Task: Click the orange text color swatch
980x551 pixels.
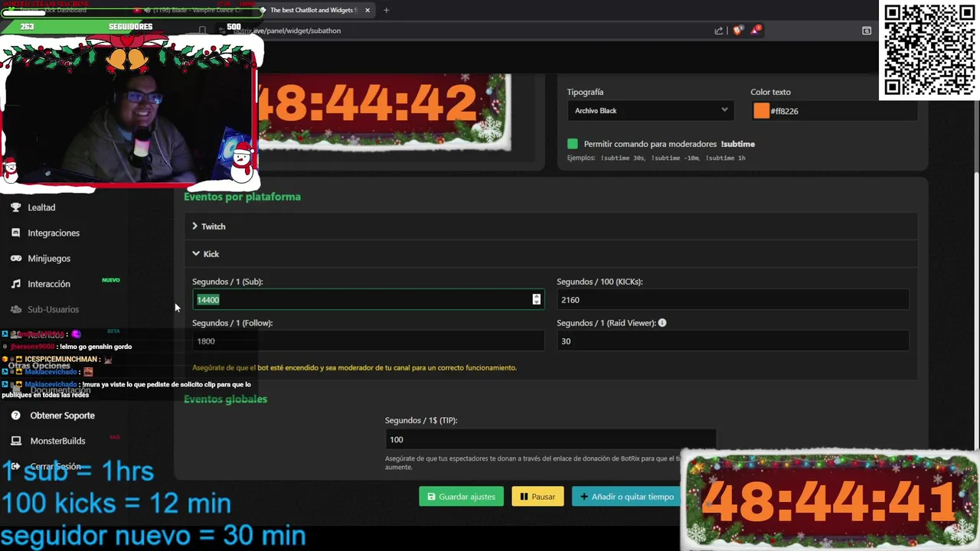Action: (761, 111)
